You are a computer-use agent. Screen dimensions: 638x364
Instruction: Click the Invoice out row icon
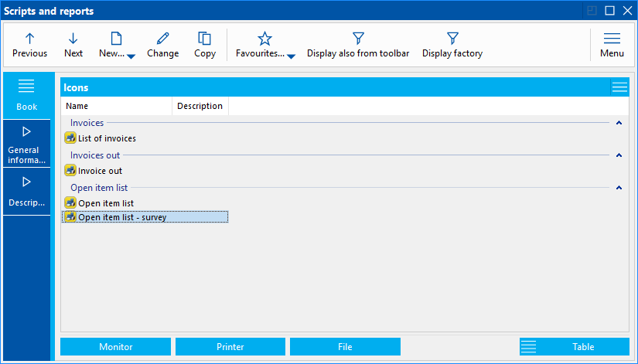coord(70,171)
